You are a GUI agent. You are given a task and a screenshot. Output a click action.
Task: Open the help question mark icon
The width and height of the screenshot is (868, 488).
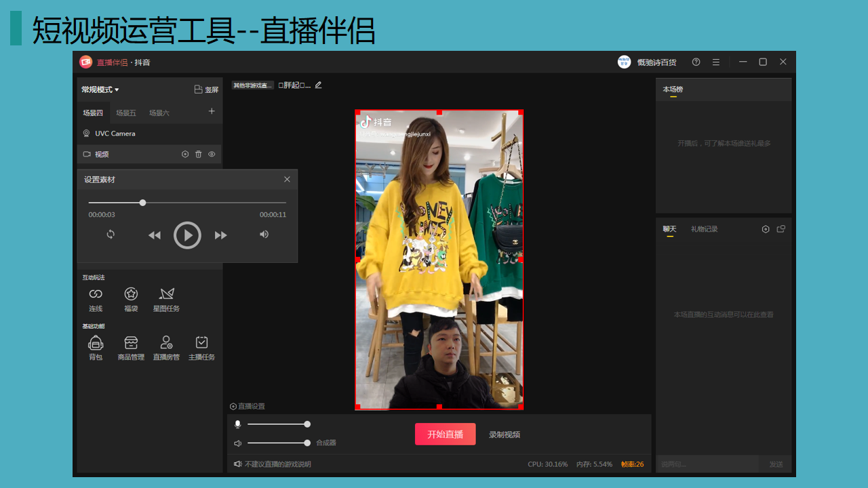click(696, 62)
